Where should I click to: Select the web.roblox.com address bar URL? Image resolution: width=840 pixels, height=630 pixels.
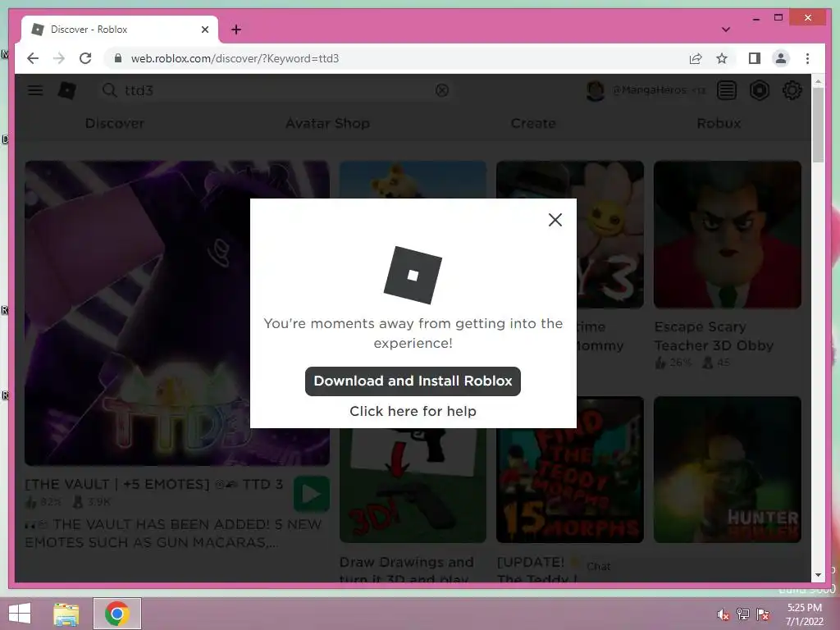[235, 58]
